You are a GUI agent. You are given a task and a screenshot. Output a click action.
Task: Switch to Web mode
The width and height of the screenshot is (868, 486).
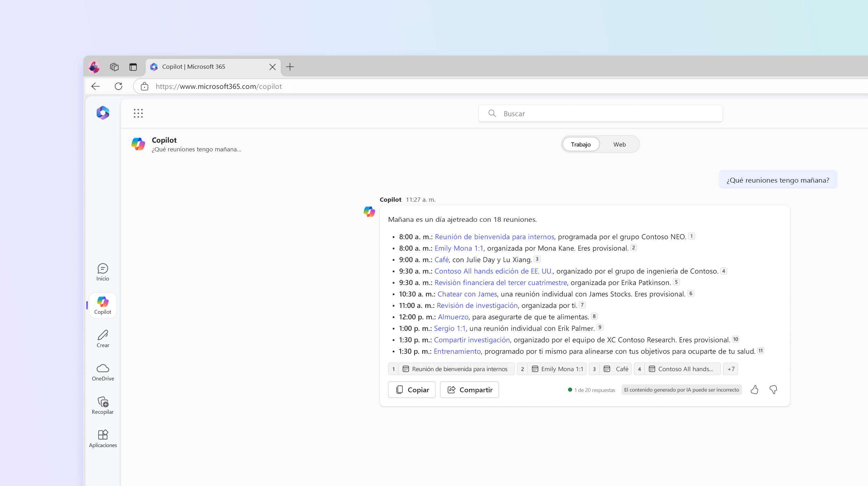[x=619, y=144]
